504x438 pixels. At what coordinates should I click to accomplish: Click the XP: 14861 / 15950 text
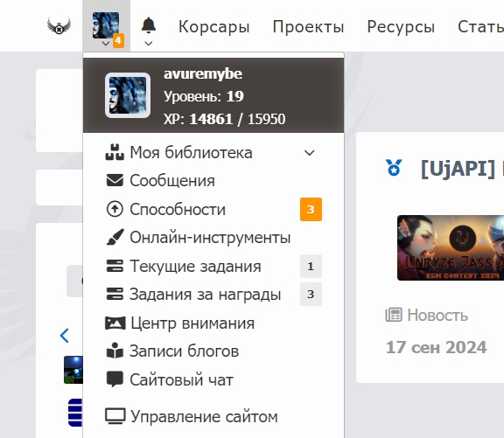tap(224, 119)
